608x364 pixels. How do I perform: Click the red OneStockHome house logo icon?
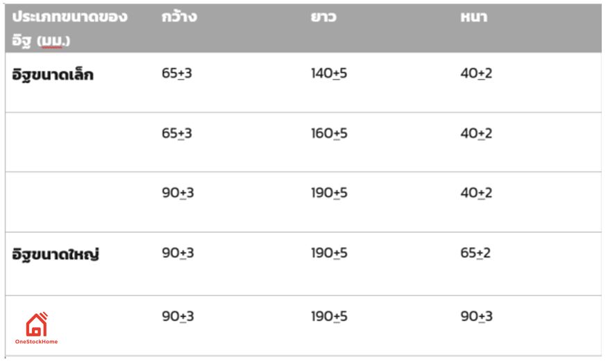click(x=36, y=324)
